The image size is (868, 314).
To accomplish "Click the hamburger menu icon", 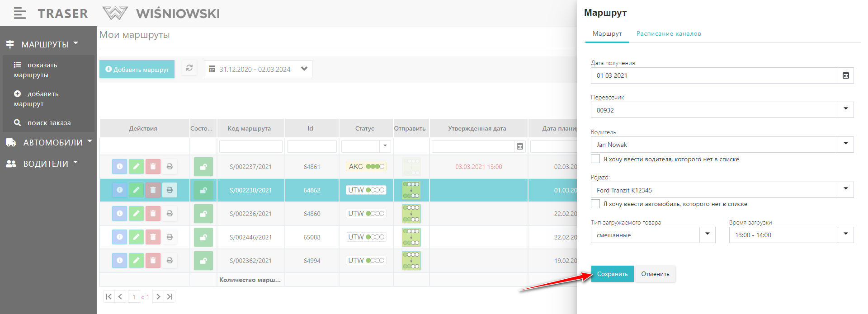I will (19, 13).
